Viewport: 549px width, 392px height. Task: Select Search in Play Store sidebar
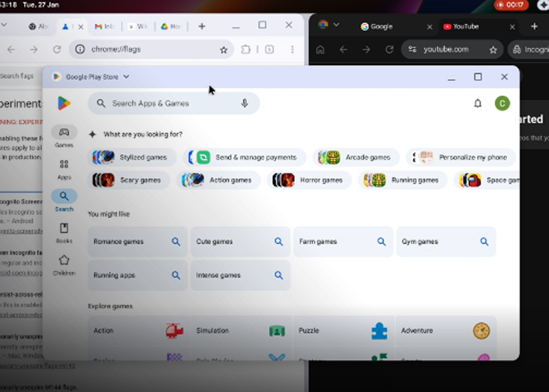[64, 201]
